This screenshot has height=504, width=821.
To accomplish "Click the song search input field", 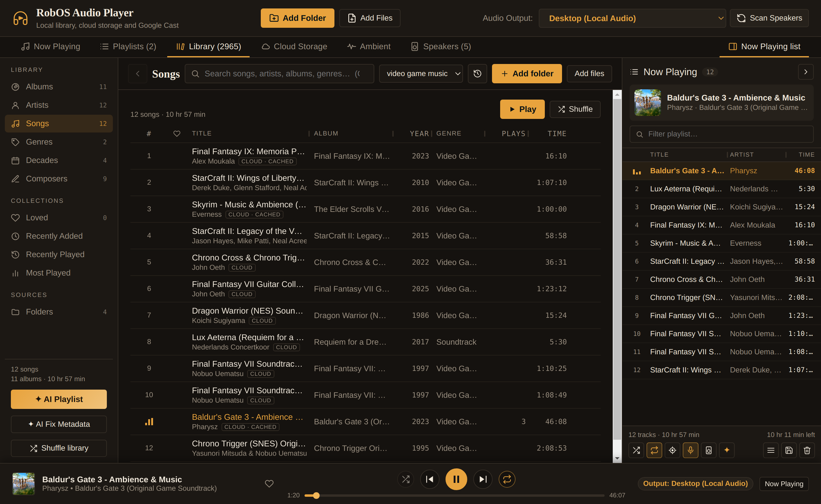I will point(279,74).
